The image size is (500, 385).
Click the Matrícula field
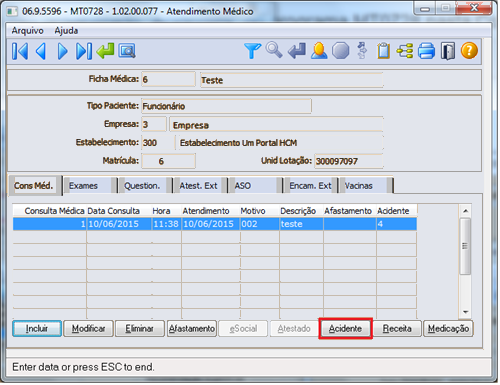[168, 161]
